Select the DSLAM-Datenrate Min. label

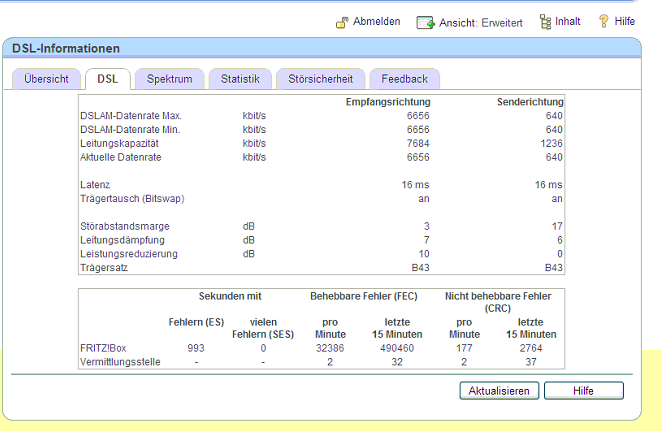tap(130, 130)
